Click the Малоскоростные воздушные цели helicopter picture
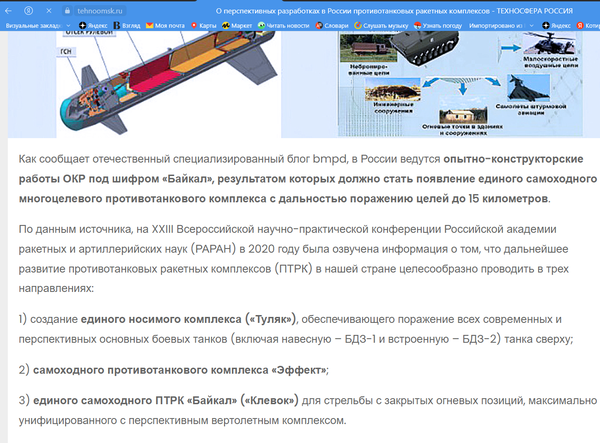 tap(549, 42)
